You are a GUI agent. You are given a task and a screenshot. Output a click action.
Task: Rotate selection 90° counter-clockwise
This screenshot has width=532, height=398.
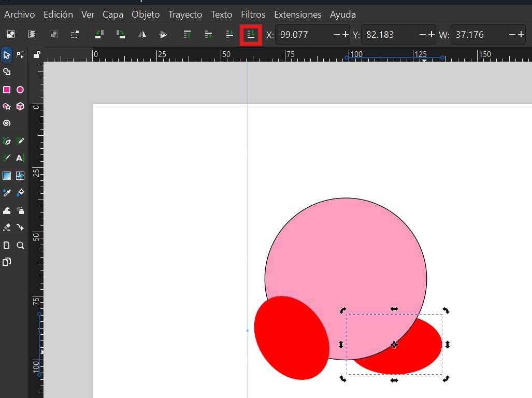tap(99, 34)
